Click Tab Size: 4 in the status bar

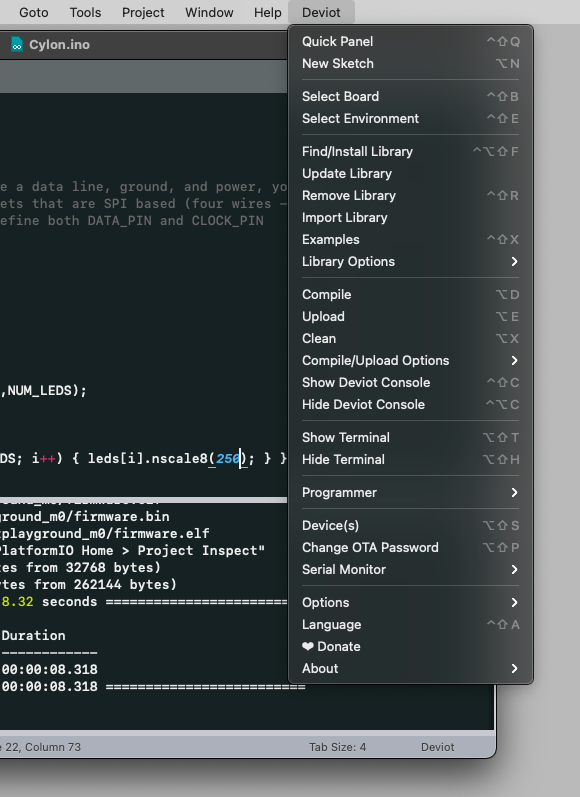[338, 747]
